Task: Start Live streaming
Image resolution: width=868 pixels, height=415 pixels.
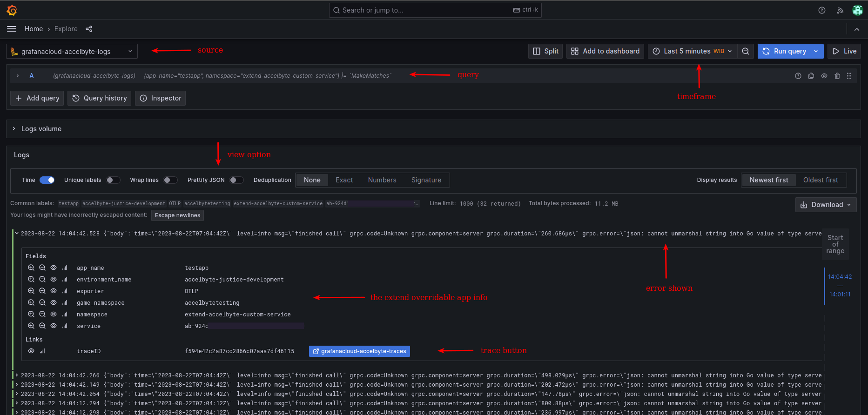Action: pyautogui.click(x=844, y=51)
